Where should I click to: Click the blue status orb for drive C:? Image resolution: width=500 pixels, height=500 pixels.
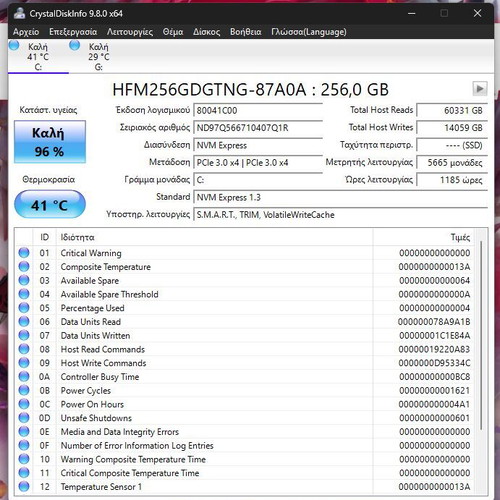point(14,45)
